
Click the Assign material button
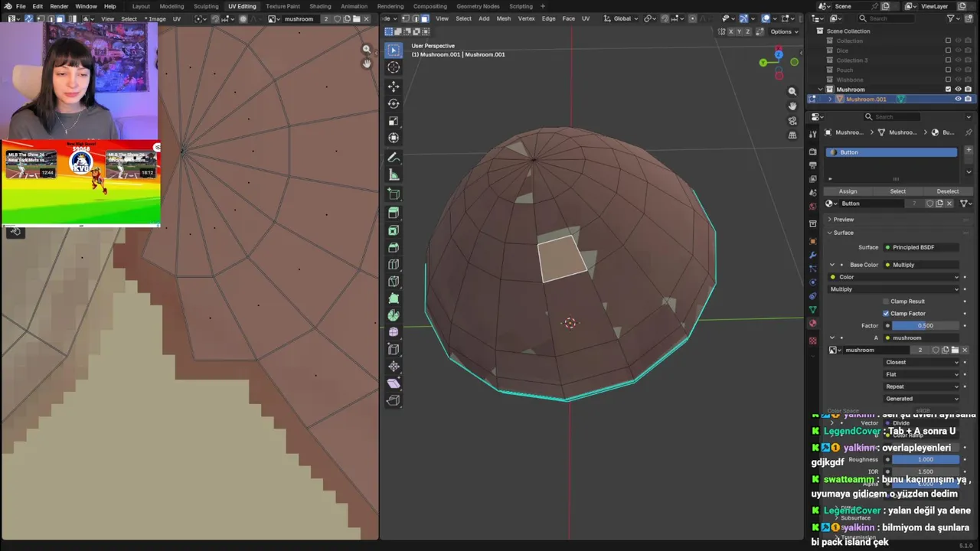[x=848, y=191]
